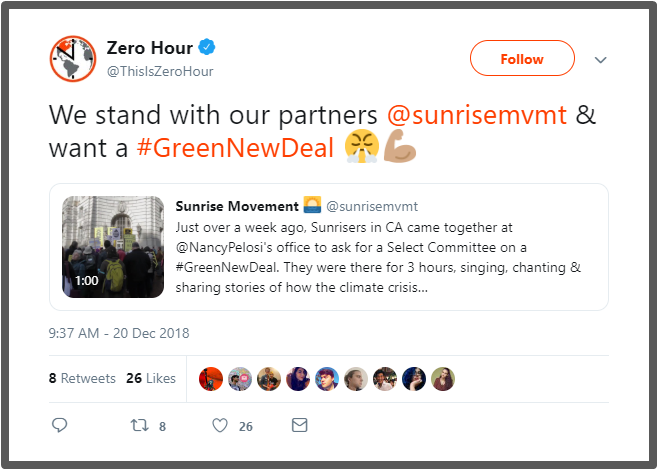Open Sunrise Movement quoted tweet name
This screenshot has width=658, height=470.
click(236, 206)
